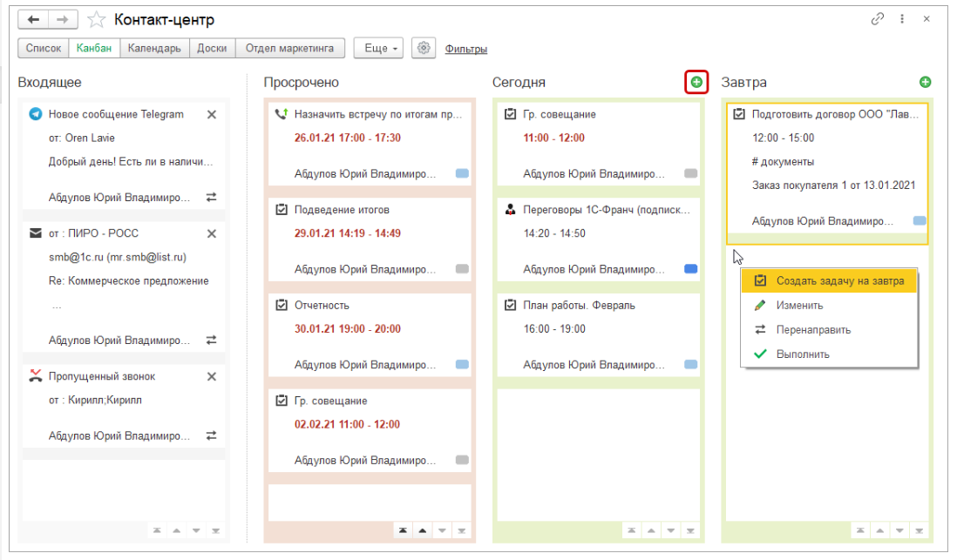The width and height of the screenshot is (957, 560).
Task: Choose Выполнить from the context menu
Action: pos(802,354)
